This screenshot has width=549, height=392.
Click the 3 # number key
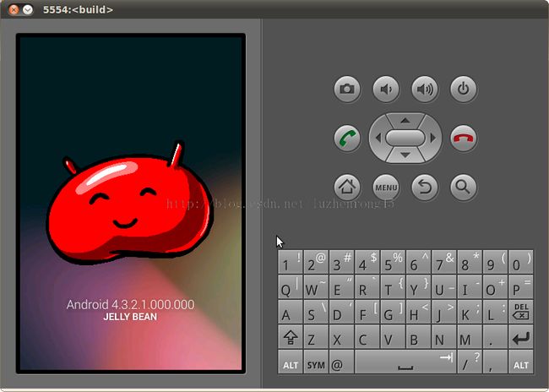(x=341, y=262)
